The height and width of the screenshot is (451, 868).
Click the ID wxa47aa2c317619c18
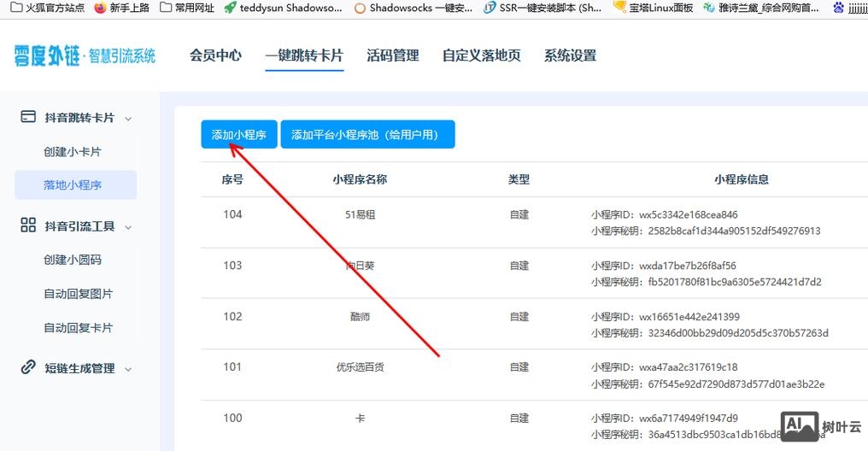(x=688, y=367)
